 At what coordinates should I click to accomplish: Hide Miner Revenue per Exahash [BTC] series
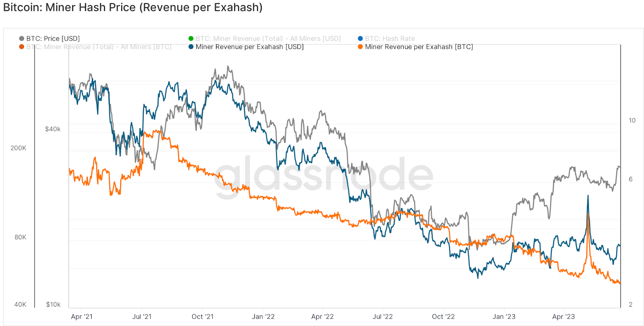(415, 47)
